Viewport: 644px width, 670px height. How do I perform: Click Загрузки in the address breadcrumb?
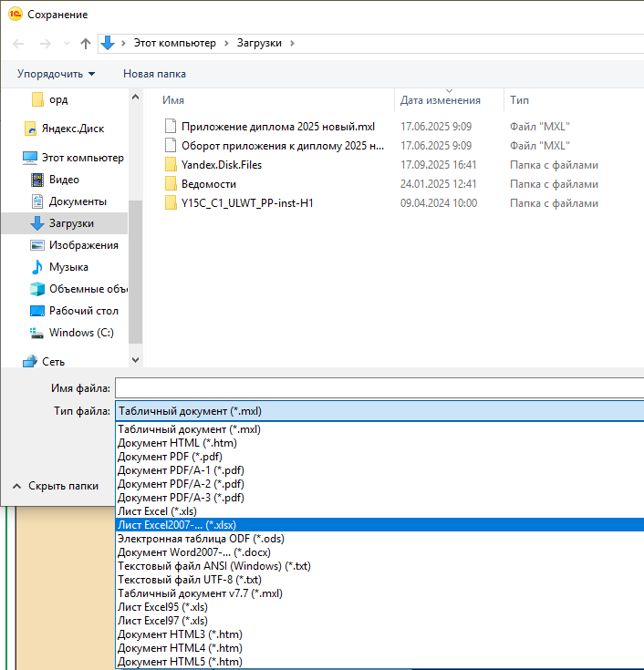[259, 43]
